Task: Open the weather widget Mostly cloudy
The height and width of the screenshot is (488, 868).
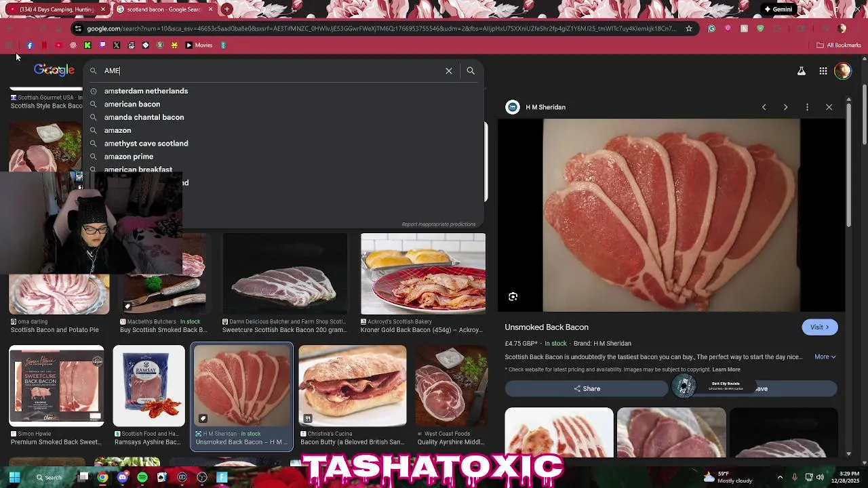Action: click(x=727, y=477)
